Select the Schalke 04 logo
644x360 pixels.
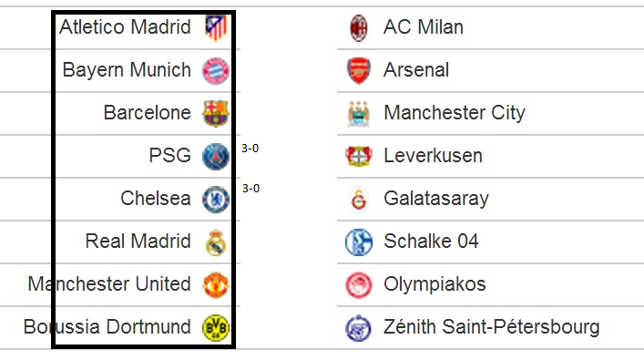coord(359,242)
